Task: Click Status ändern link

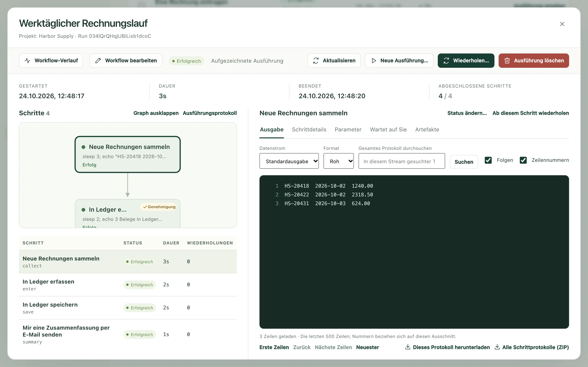Action: [x=467, y=113]
